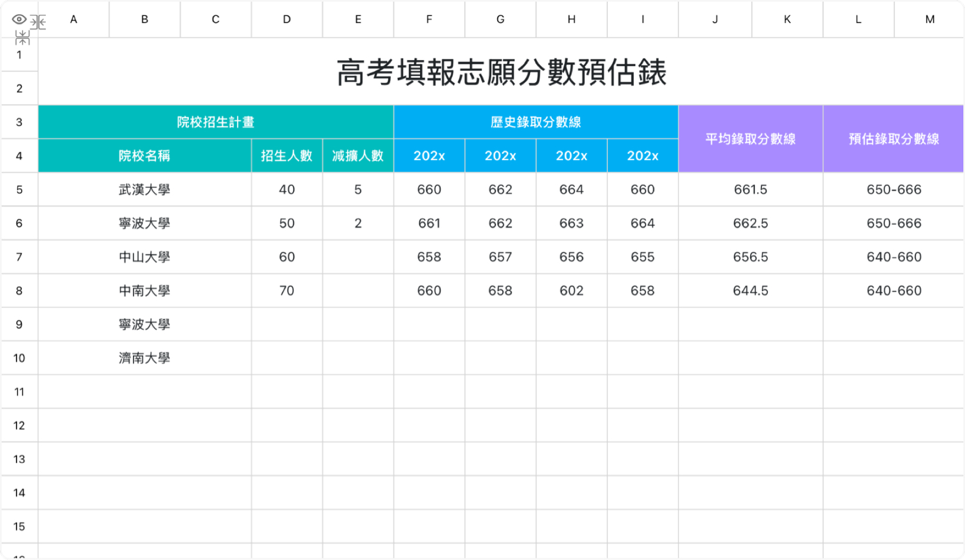Select row 12 header

point(19,425)
